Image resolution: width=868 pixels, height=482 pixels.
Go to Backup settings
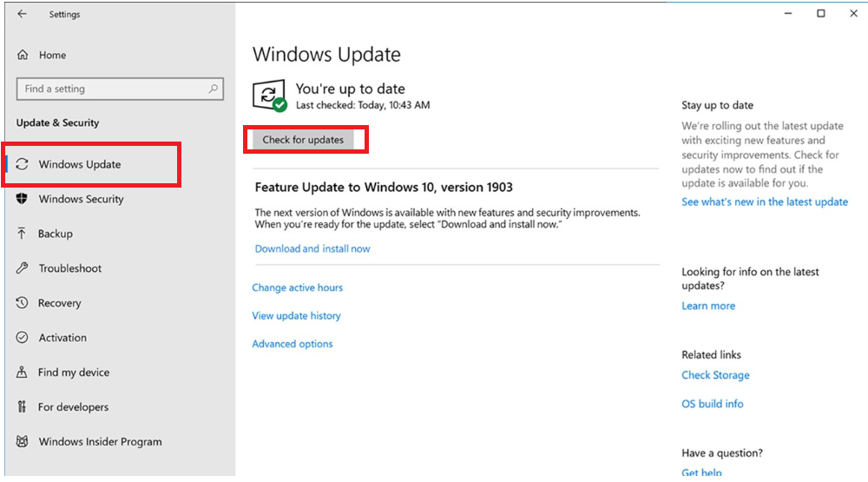pos(56,234)
